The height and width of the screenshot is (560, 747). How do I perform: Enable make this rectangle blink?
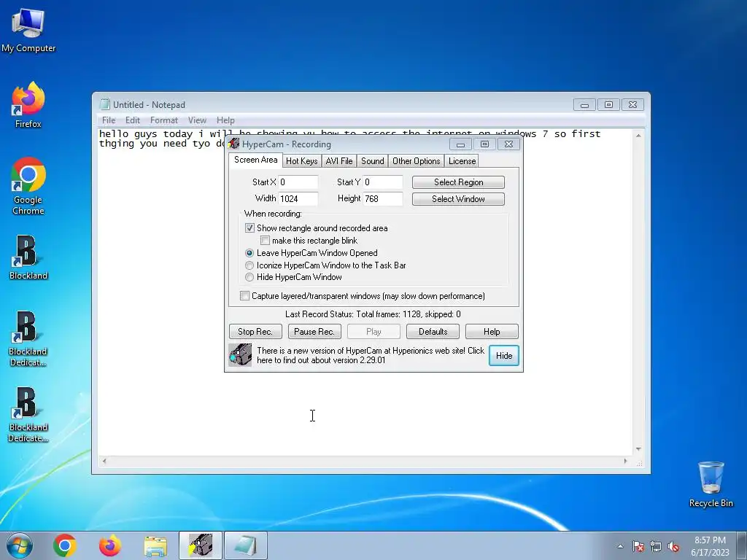[265, 241]
